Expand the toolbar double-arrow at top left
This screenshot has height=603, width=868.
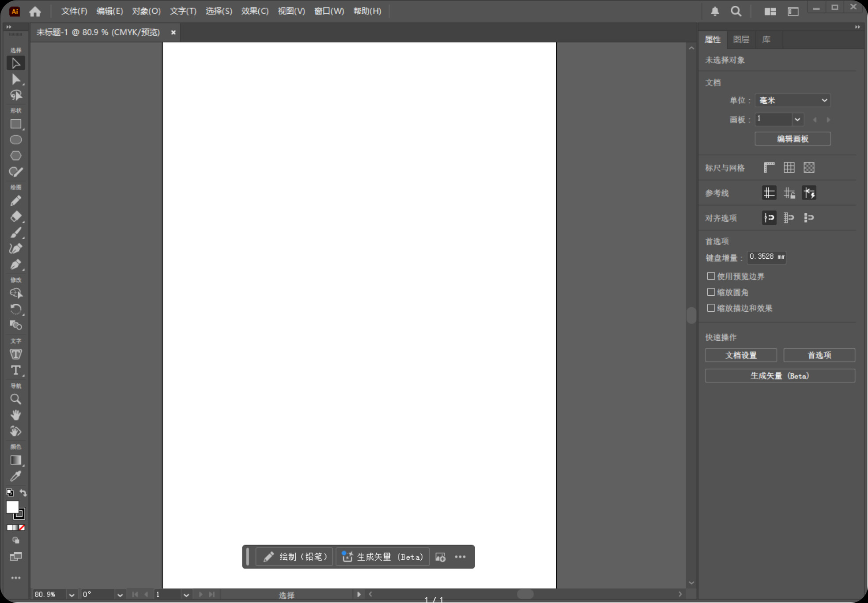tap(8, 27)
